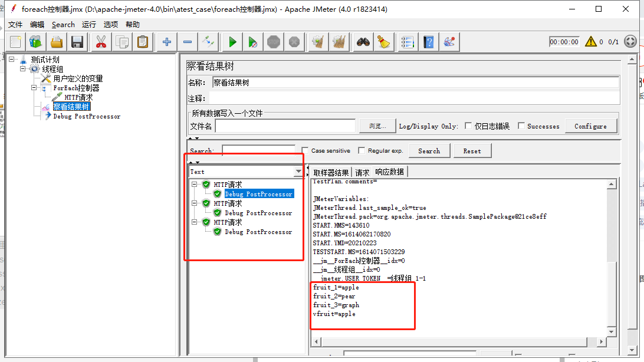644x362 pixels.
Task: Click the binoculars Search icon
Action: 363,42
